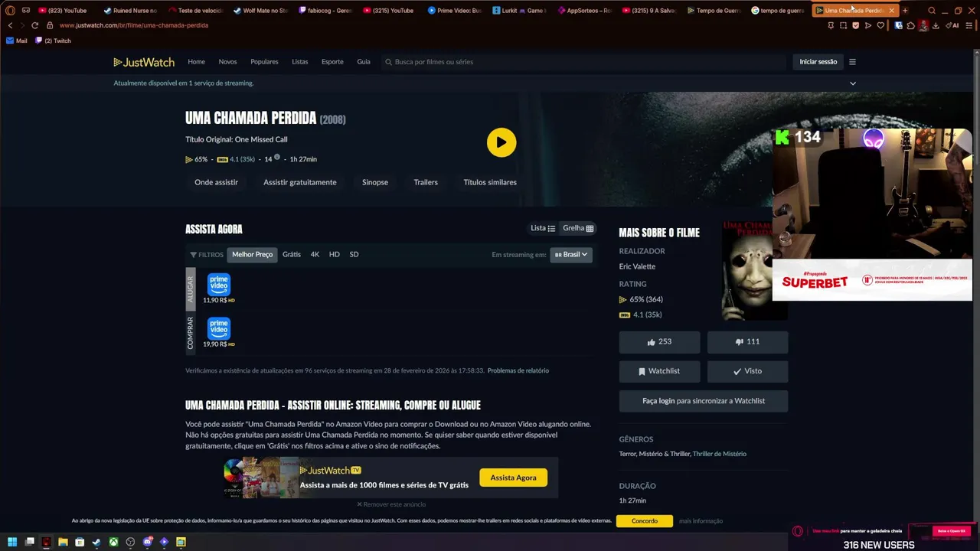This screenshot has height=551, width=980.
Task: Switch to Grelha grid view
Action: click(x=578, y=228)
